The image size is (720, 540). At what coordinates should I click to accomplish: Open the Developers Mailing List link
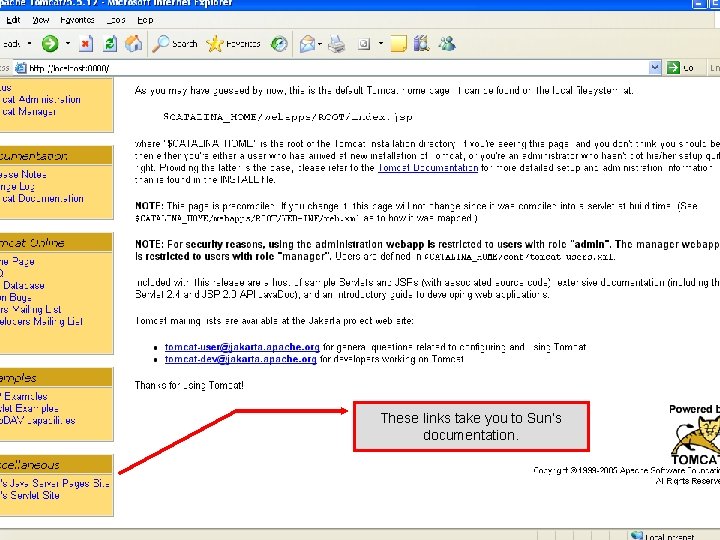(x=41, y=321)
